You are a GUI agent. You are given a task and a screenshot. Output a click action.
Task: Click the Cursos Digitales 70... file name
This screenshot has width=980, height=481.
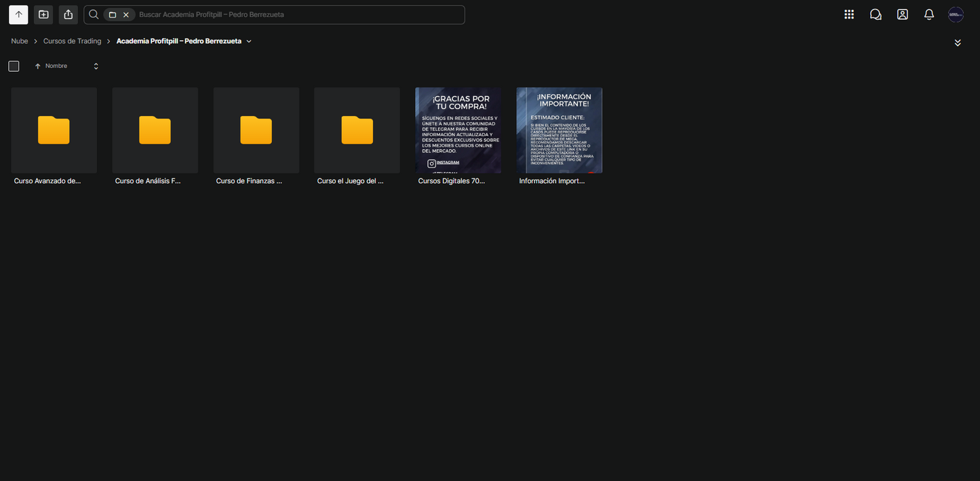pos(452,181)
